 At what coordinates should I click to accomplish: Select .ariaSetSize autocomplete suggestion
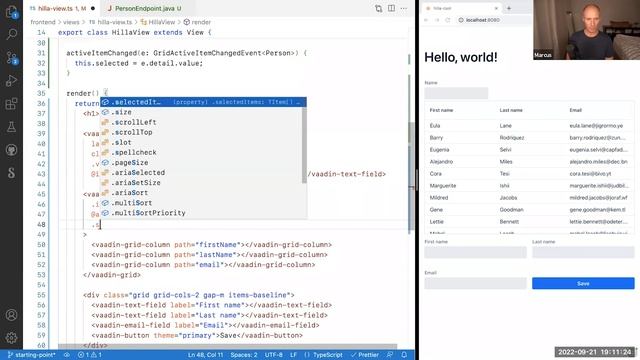pos(201,182)
